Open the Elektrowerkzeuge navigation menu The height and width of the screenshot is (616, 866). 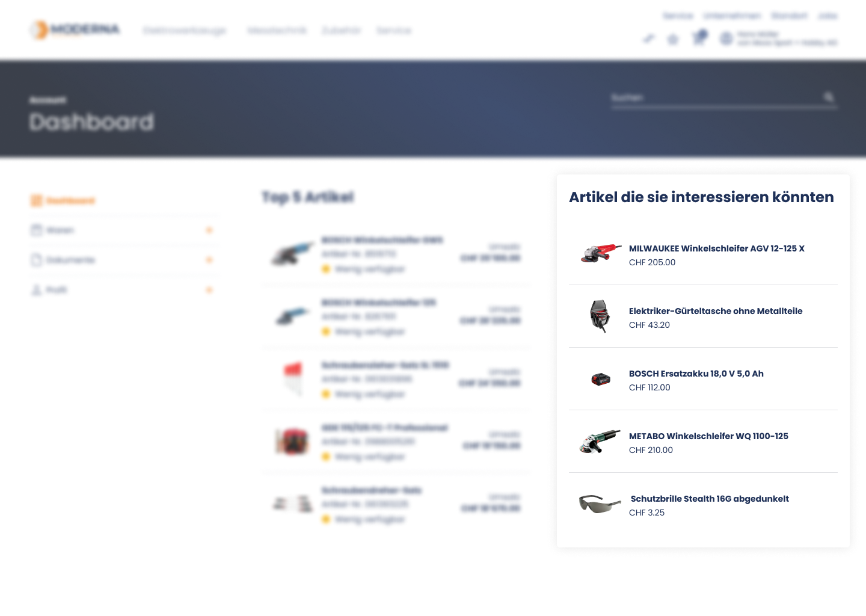tap(185, 31)
